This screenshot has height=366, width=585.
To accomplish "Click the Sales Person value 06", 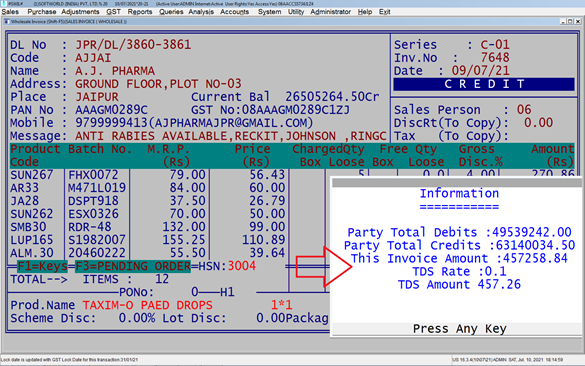I will pos(524,110).
